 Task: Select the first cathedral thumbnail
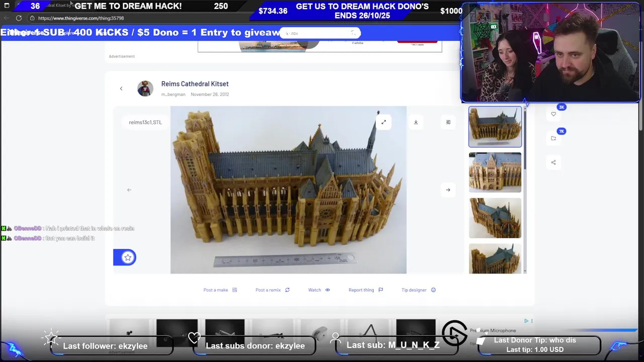495,127
